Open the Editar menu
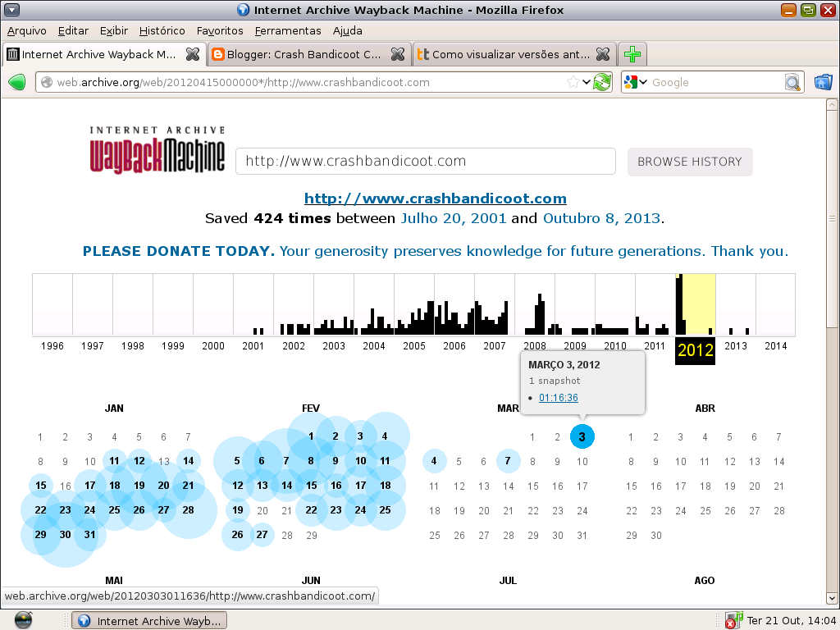The width and height of the screenshot is (840, 630). [73, 30]
